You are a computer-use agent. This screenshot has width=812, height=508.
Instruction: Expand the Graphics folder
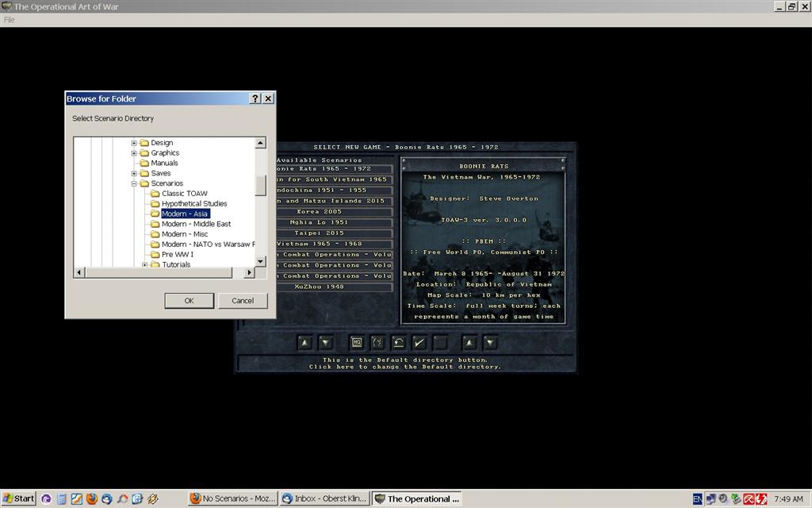click(134, 153)
